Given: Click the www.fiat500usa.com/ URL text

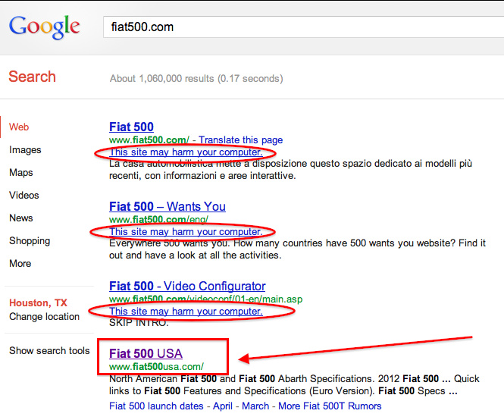Looking at the screenshot, I should [157, 367].
